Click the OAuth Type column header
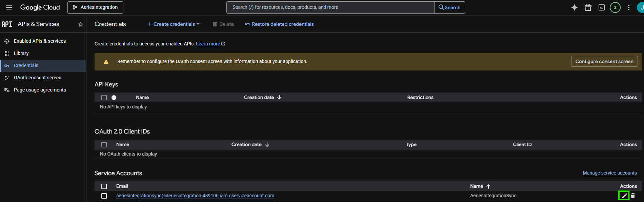The height and width of the screenshot is (202, 644). [x=411, y=144]
